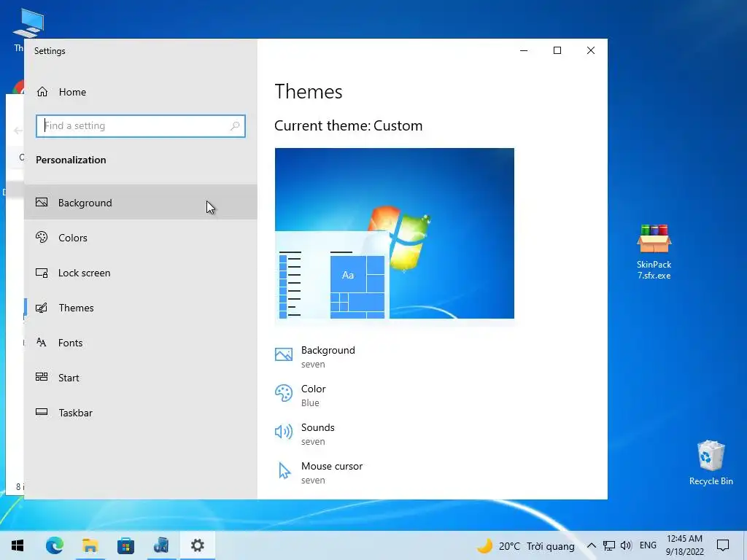Open Background personalization page
This screenshot has width=747, height=560.
coord(141,203)
